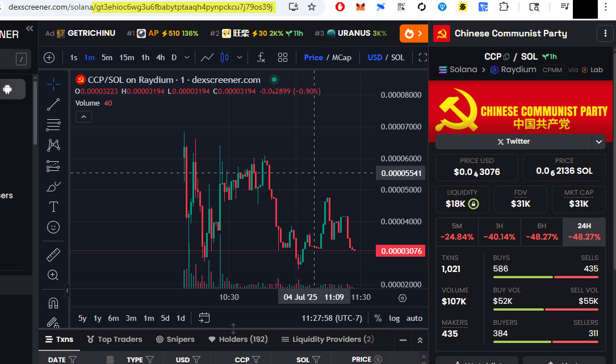Image resolution: width=616 pixels, height=364 pixels.
Task: Open the Twitter link
Action: click(x=513, y=142)
